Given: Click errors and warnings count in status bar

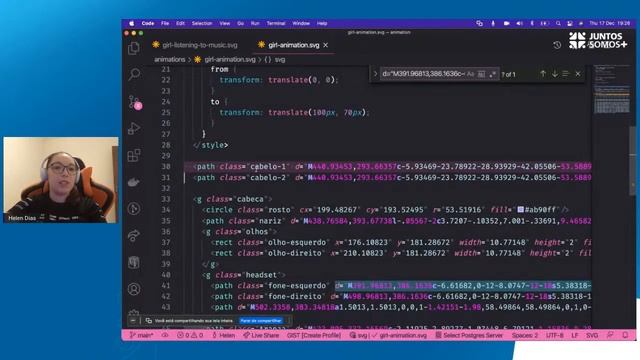Looking at the screenshot, I should (x=190, y=335).
